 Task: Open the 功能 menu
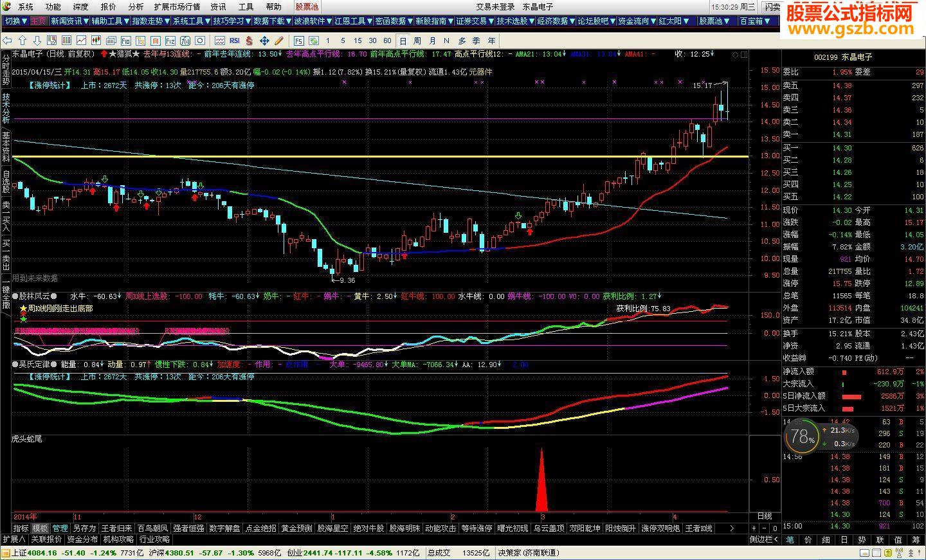(53, 7)
